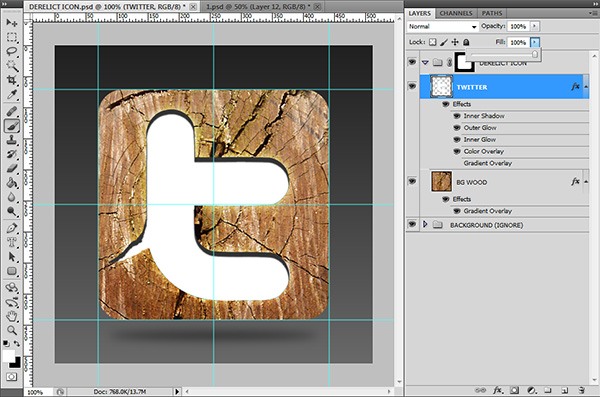
Task: Toggle Quick Mask mode
Action: coord(11,377)
